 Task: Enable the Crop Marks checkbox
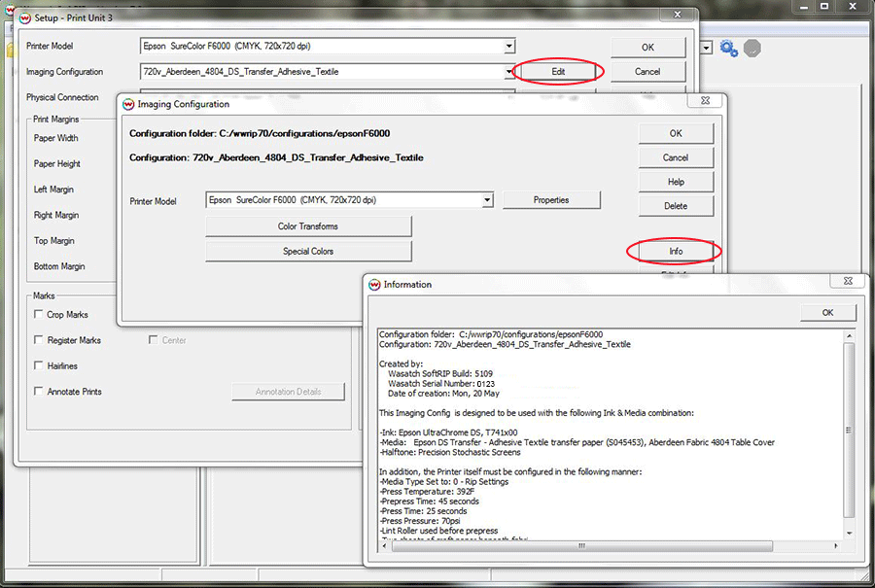click(39, 314)
